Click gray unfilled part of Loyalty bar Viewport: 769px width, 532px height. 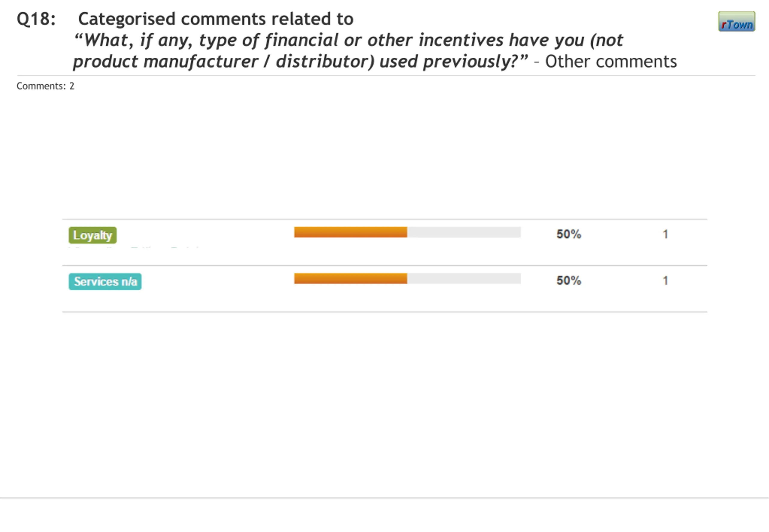[464, 232]
